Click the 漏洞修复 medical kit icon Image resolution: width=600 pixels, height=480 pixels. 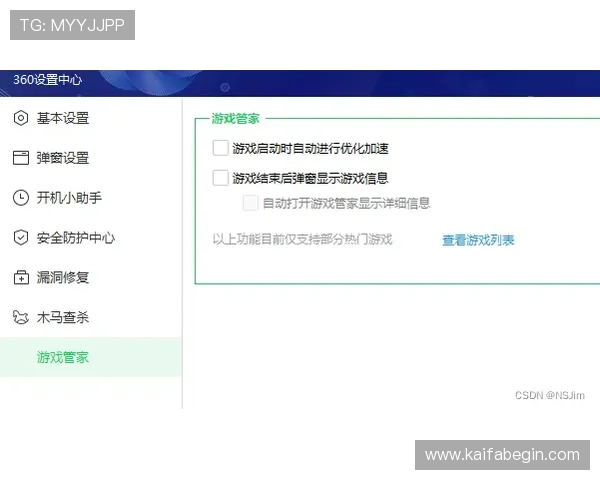pyautogui.click(x=21, y=277)
